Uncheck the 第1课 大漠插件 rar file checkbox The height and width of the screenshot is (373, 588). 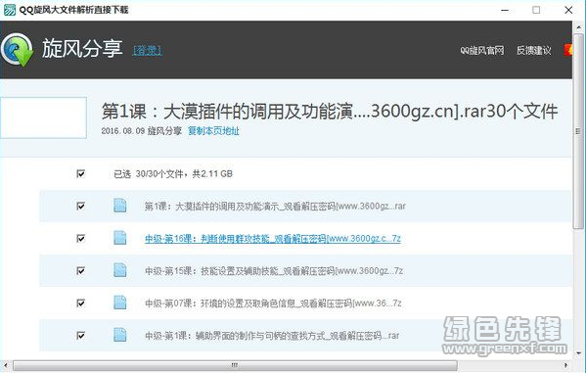point(80,206)
